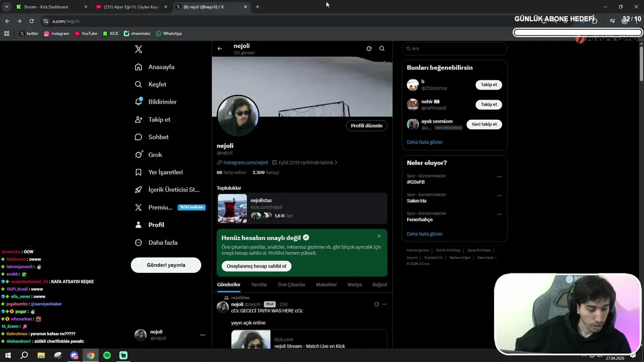Viewport: 644px width, 362px height.
Task: Switch to Medya tab
Action: coord(355,285)
